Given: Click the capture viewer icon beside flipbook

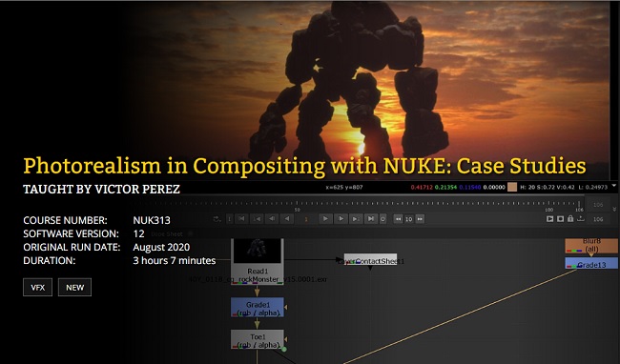Looking at the screenshot, I should pyautogui.click(x=560, y=219).
